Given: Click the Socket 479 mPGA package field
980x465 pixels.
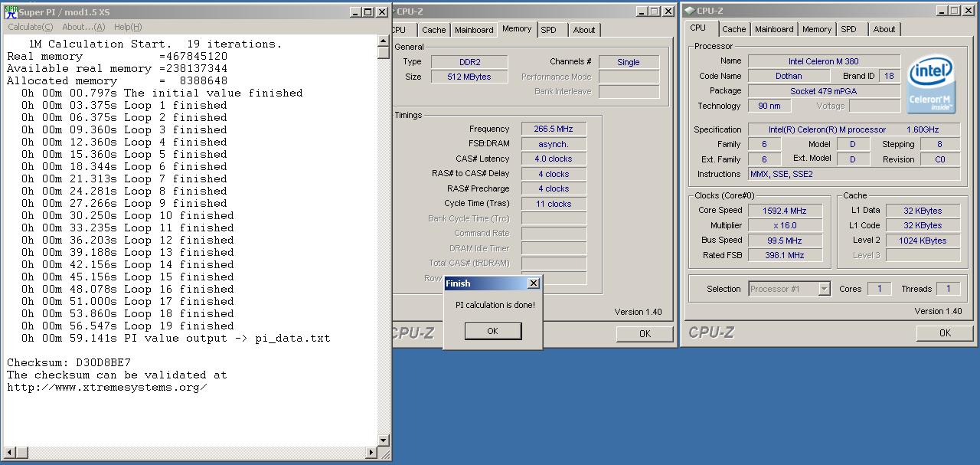Looking at the screenshot, I should (x=824, y=91).
